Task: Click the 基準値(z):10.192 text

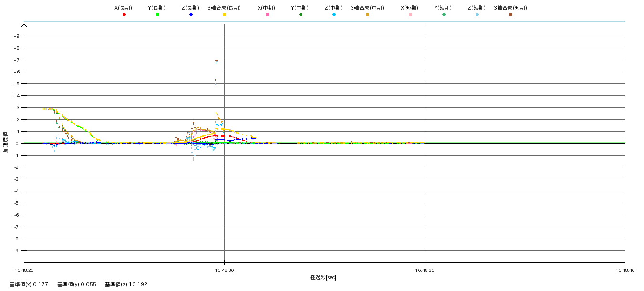Action: pos(126,284)
